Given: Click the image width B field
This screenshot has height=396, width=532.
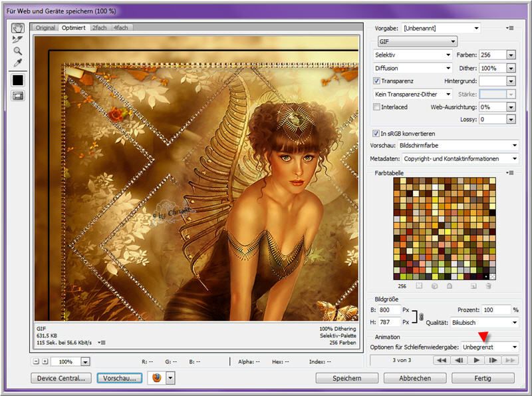Looking at the screenshot, I should point(389,309).
